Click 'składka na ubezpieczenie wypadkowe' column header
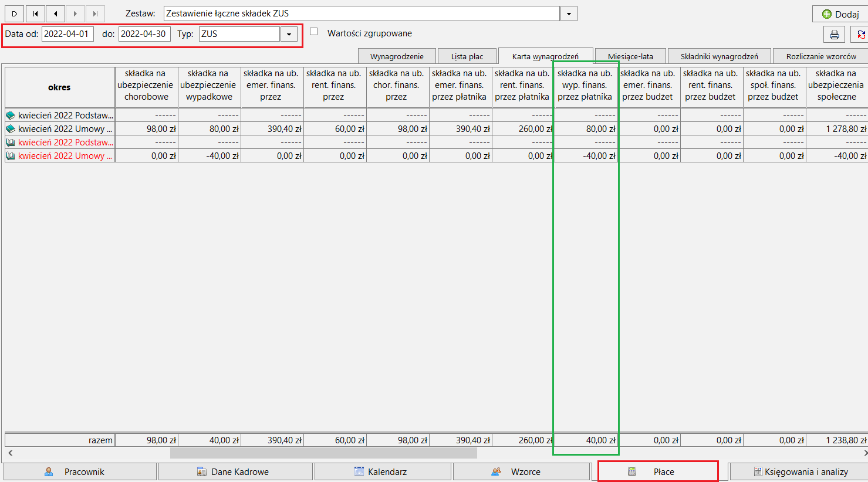 [x=210, y=87]
